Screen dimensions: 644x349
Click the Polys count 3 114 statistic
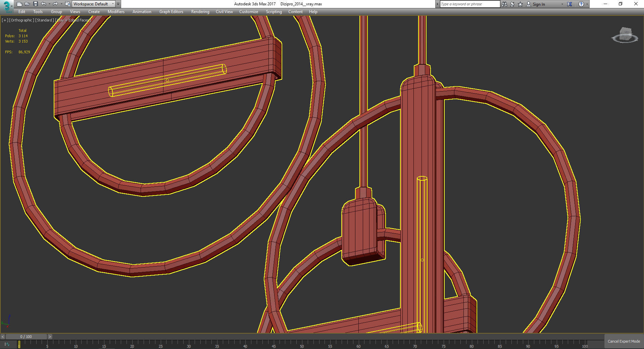[x=23, y=36]
